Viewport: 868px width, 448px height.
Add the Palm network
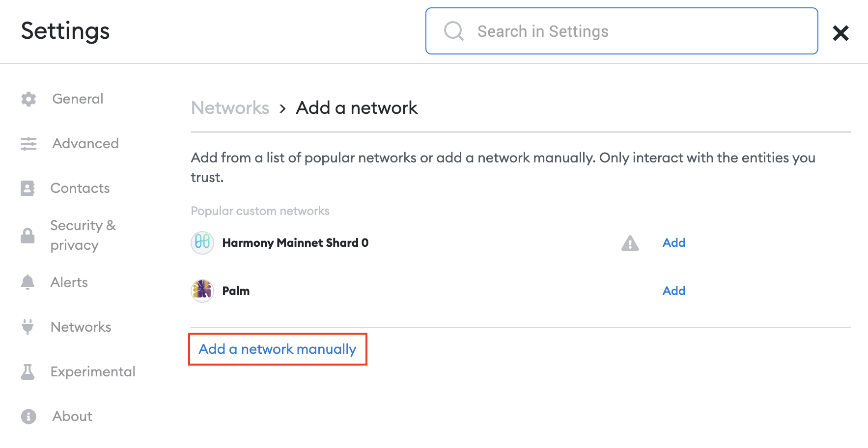[673, 291]
